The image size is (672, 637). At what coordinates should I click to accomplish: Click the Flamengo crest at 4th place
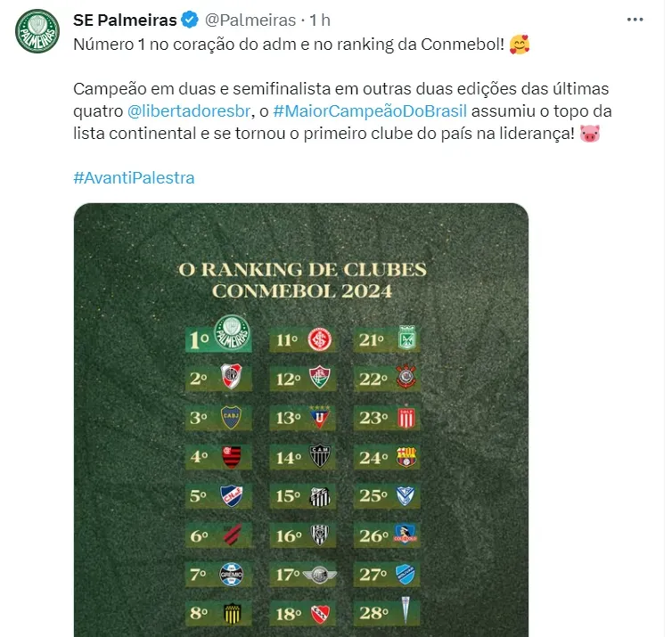tap(232, 457)
